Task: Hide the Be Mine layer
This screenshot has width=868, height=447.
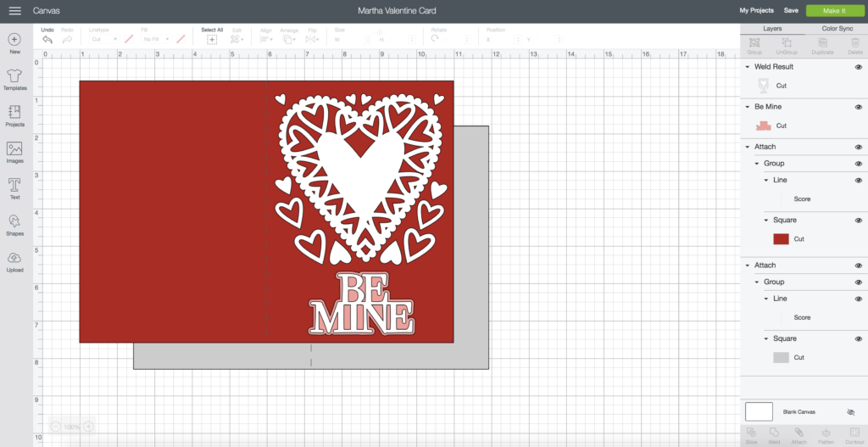Action: click(x=859, y=107)
